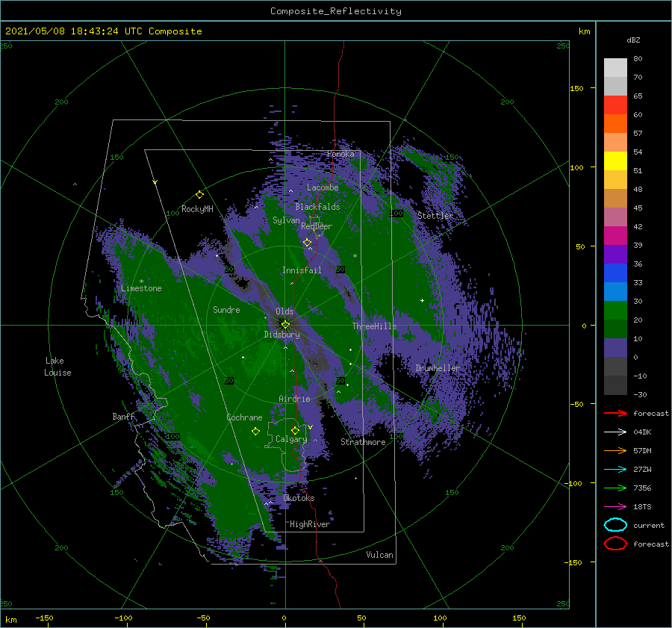672x628 pixels.
Task: Click the yellow 54 dBZ color swatch
Action: coord(615,161)
